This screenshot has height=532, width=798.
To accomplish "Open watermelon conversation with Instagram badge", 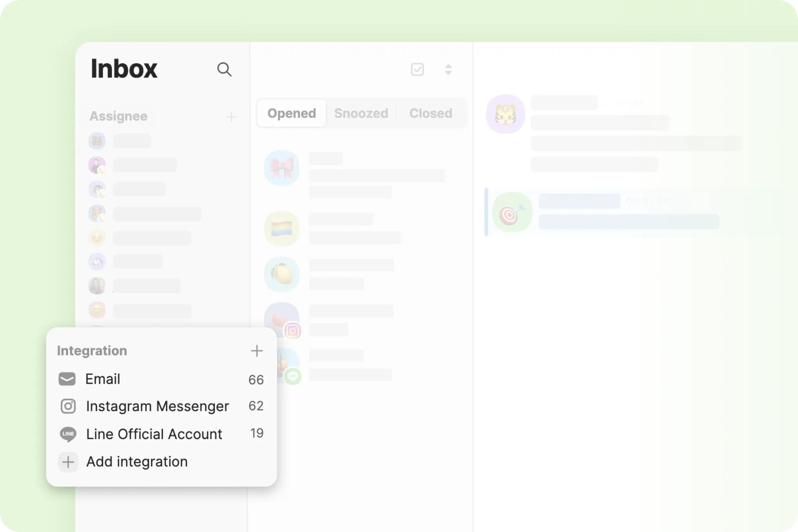I will coord(281,318).
